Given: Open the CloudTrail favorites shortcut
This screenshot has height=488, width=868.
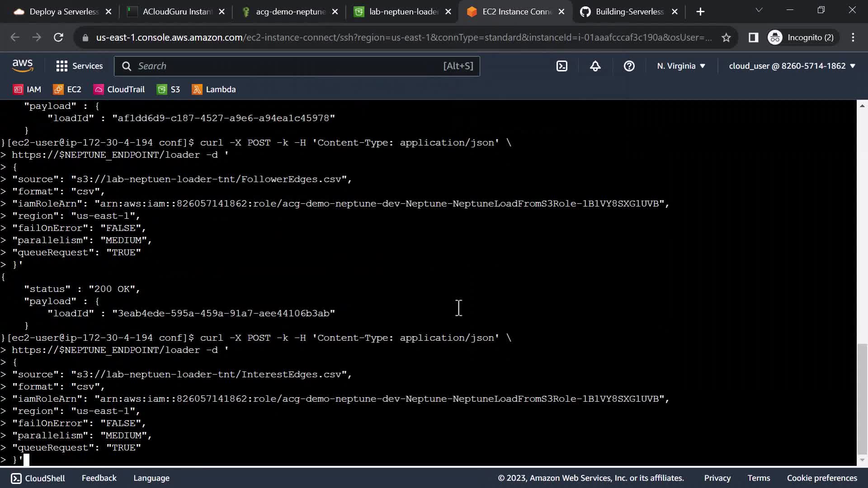Looking at the screenshot, I should [119, 89].
